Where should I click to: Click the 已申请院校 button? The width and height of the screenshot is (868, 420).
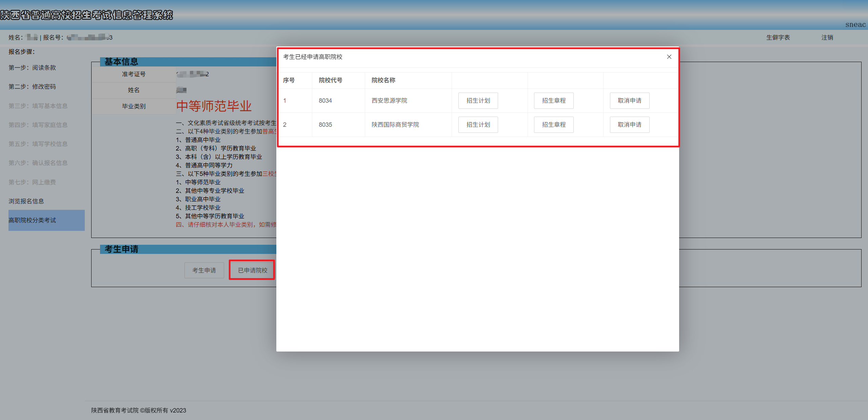pos(252,270)
